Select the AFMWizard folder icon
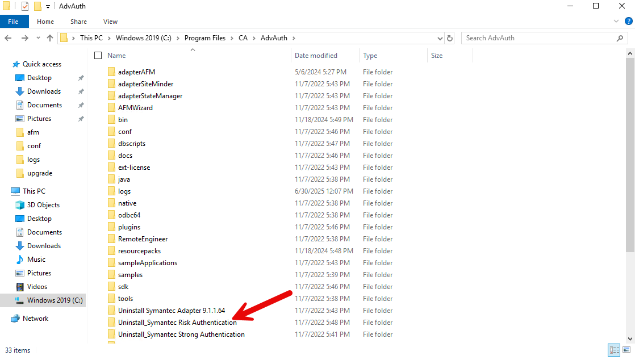Image resolution: width=635 pixels, height=364 pixels. point(111,108)
